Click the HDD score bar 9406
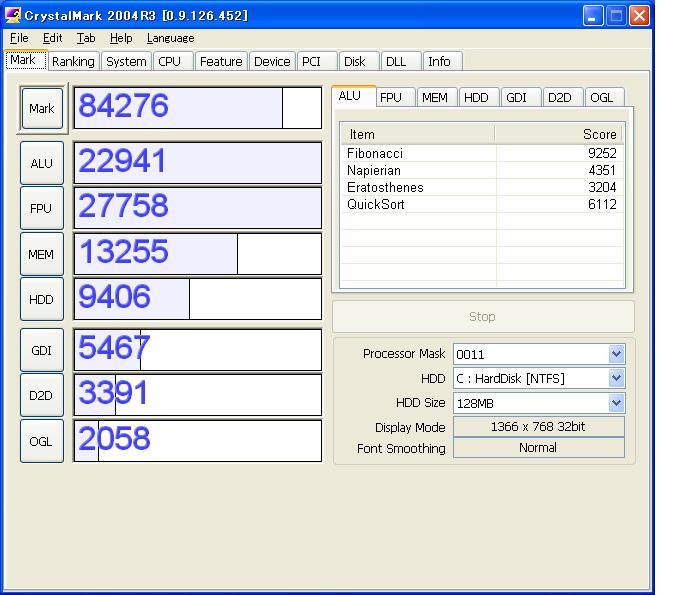683x595 pixels. tap(198, 299)
